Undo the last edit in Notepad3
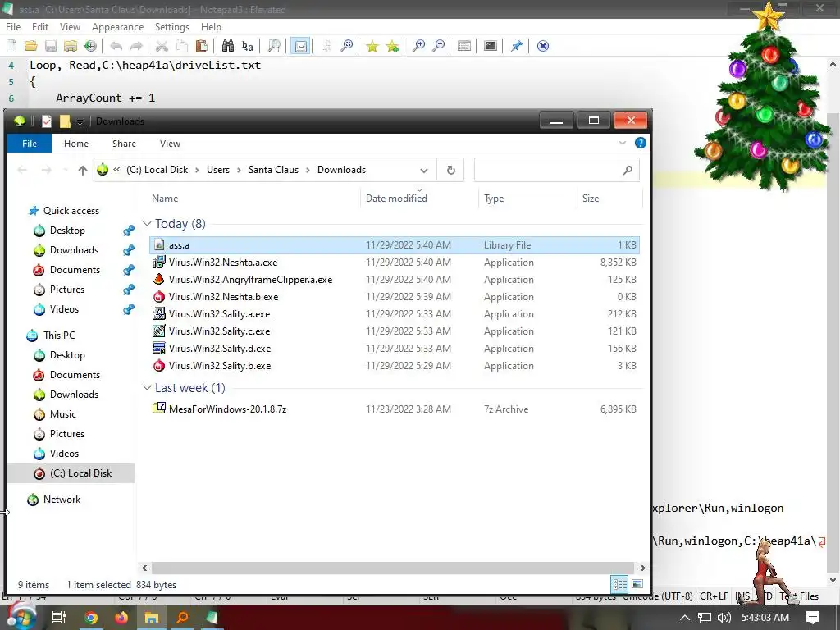This screenshot has width=840, height=630. click(x=116, y=46)
